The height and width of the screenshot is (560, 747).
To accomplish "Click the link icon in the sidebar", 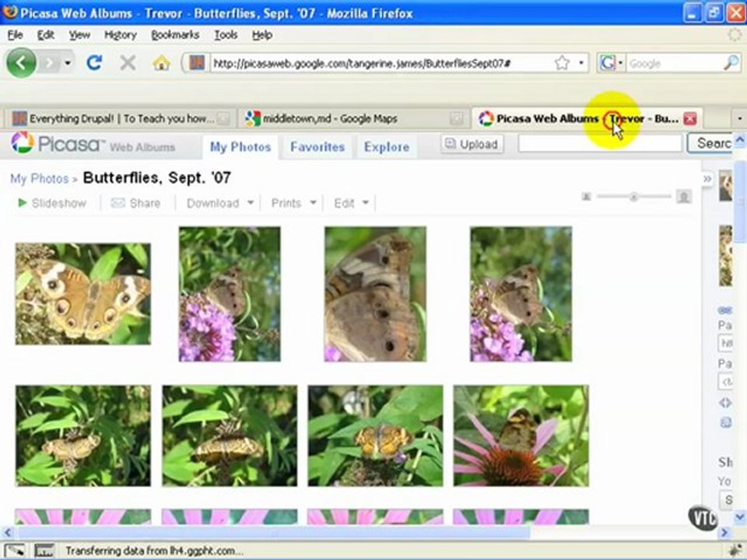I will pos(724,310).
